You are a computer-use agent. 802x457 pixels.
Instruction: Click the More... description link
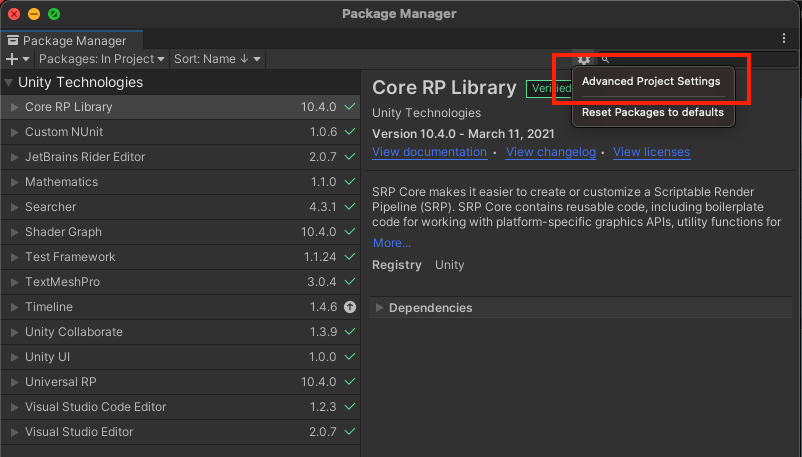pos(391,243)
